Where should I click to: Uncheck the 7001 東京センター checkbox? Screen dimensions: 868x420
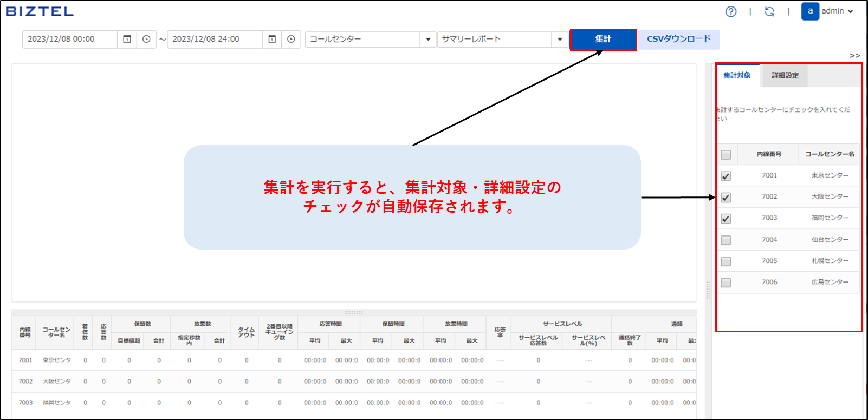726,176
